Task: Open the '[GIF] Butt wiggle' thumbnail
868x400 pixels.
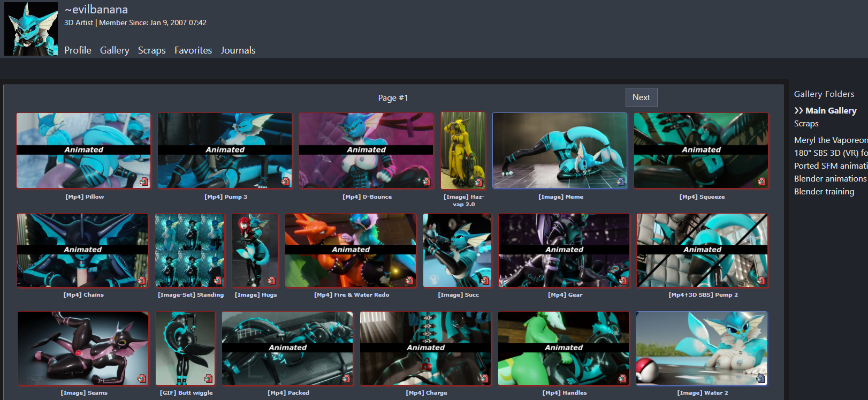Action: (185, 349)
